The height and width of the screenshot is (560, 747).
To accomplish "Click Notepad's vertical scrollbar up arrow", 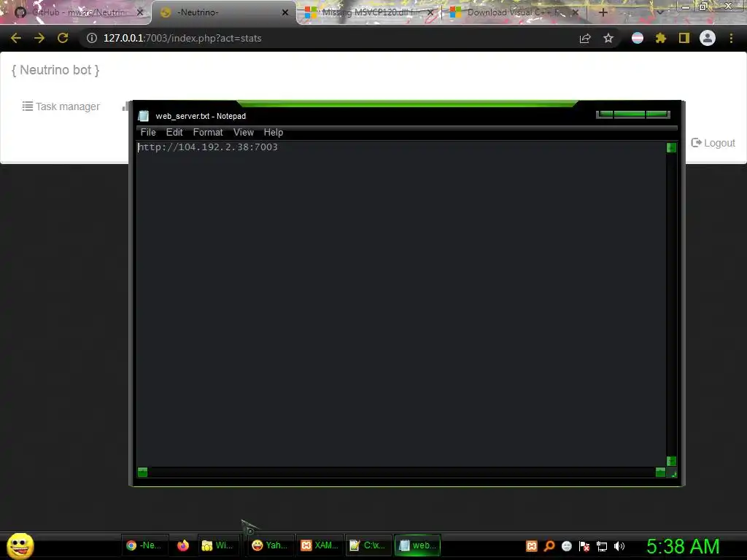I will [x=671, y=147].
